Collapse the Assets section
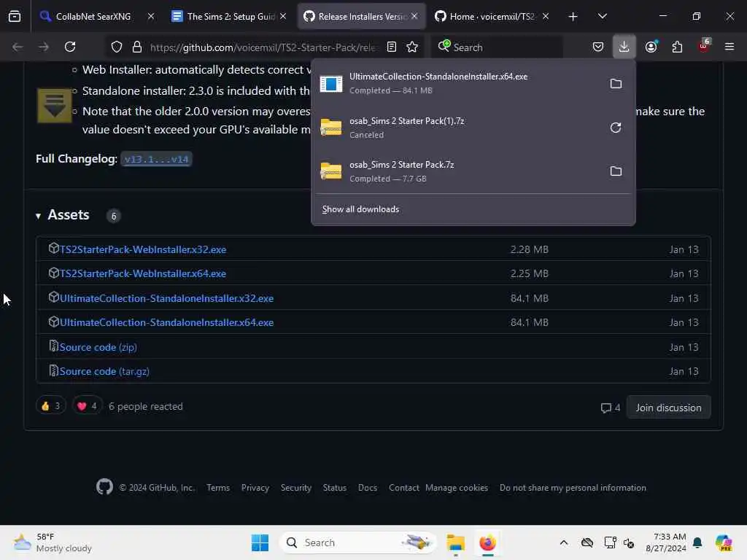 [38, 216]
